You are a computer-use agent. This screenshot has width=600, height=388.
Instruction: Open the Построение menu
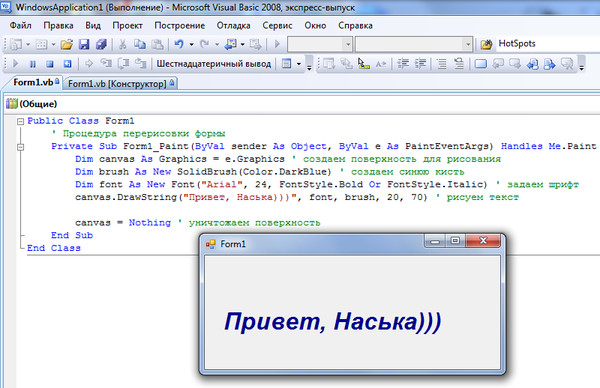[179, 26]
